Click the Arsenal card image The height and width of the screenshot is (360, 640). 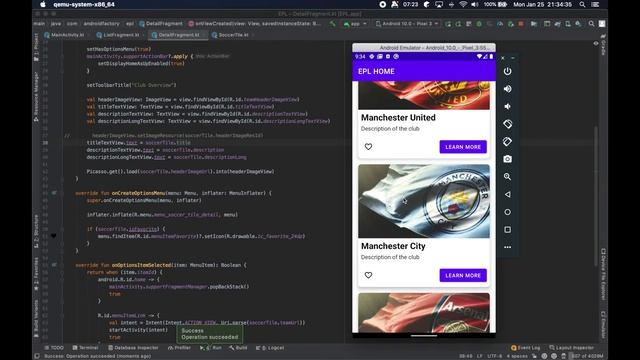[424, 313]
